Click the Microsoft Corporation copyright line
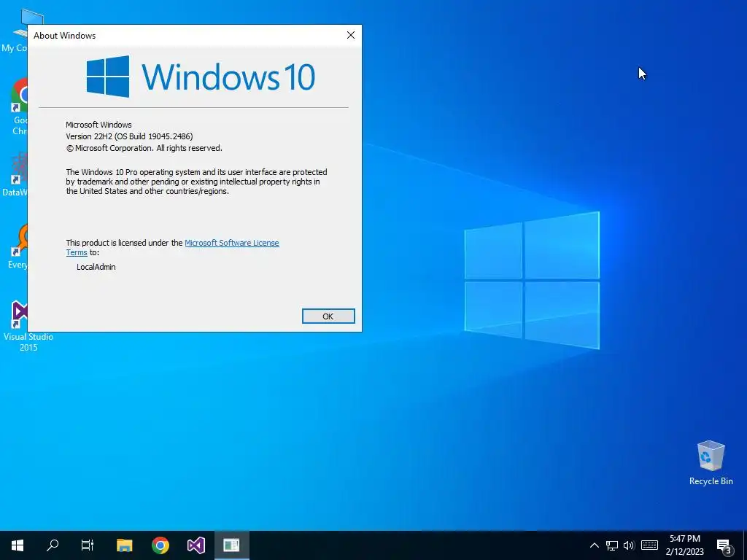 point(144,148)
